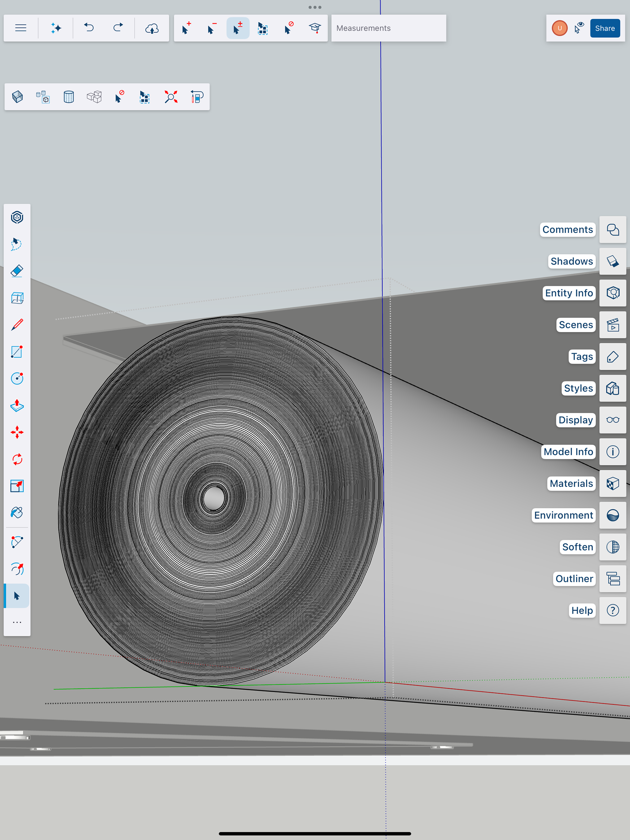Toggle add/subtract selection mode
Screen dimensions: 630x840
tap(238, 28)
